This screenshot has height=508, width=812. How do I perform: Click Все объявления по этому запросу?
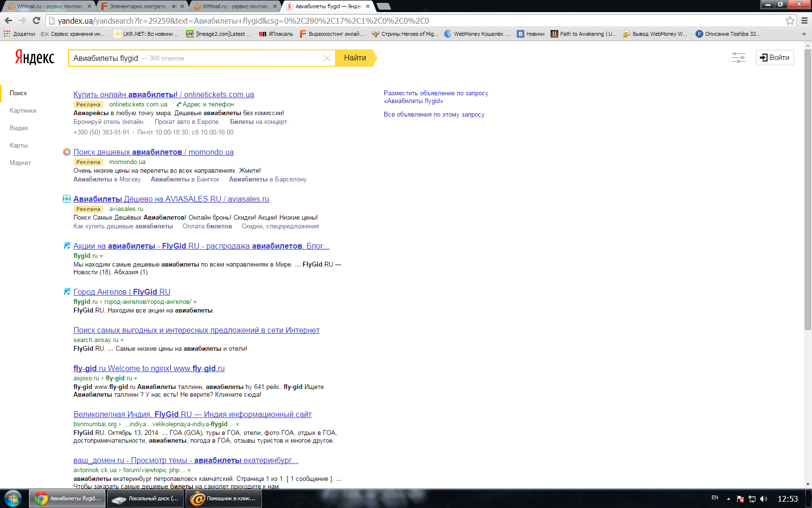pos(434,114)
